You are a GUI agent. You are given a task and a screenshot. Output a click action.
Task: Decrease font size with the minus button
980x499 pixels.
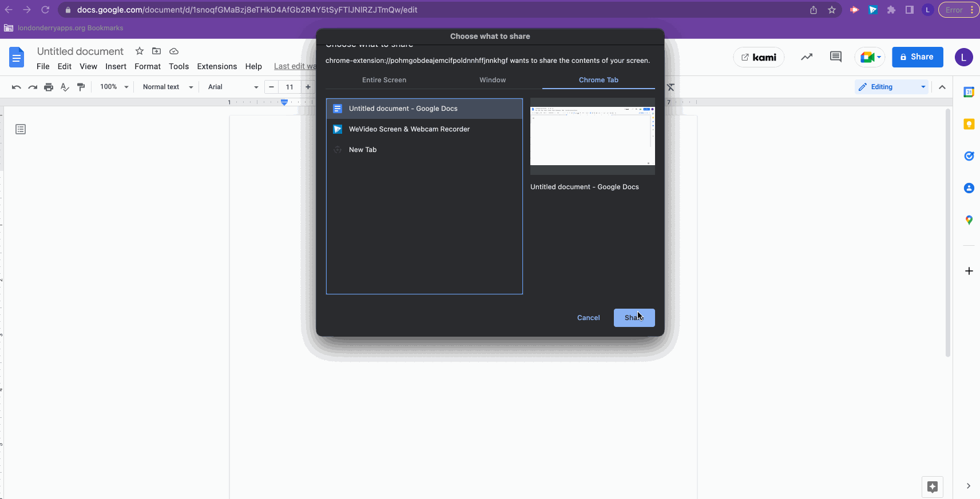tap(271, 87)
